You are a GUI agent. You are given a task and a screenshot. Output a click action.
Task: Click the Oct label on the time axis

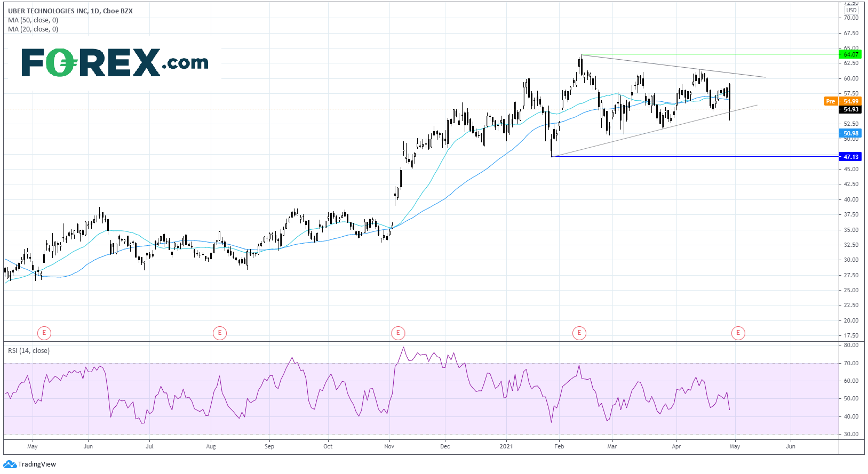328,446
